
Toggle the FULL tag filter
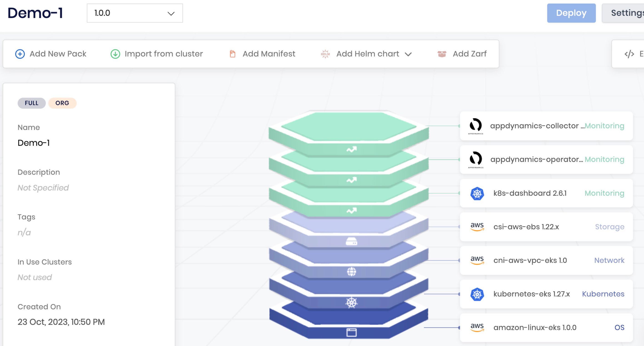[32, 103]
